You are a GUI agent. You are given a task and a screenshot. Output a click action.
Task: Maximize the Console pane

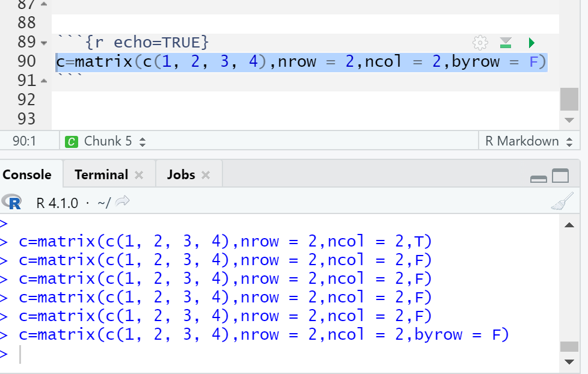click(x=560, y=176)
